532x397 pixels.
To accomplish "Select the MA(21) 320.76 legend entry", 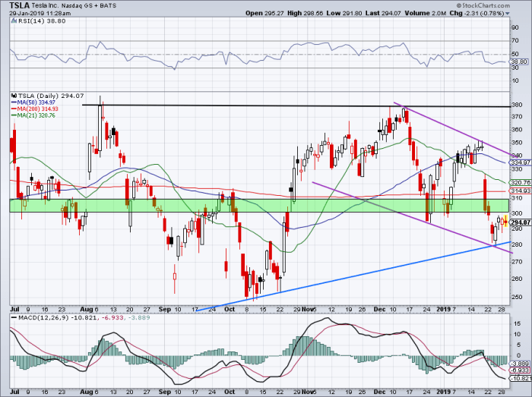I will click(33, 115).
